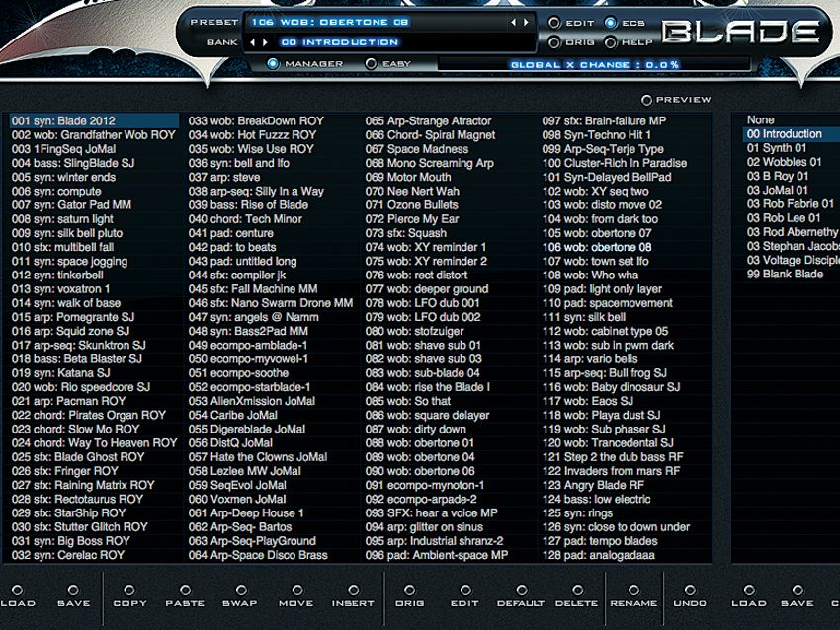The image size is (840, 630).
Task: Select next bank with right arrow
Action: pos(265,42)
